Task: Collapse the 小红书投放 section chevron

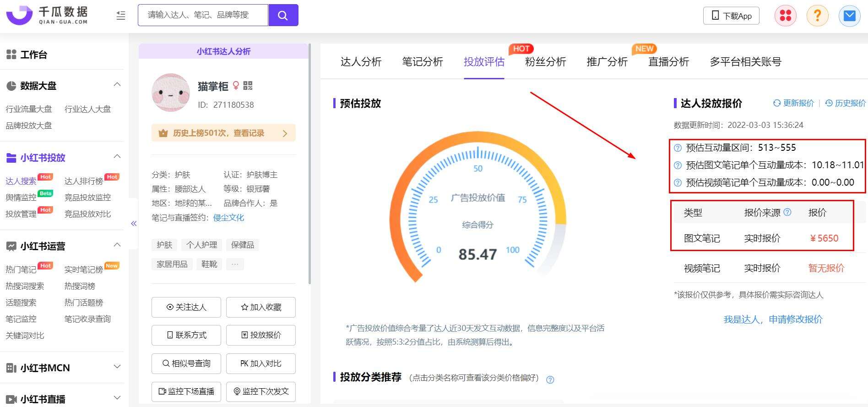Action: click(117, 156)
